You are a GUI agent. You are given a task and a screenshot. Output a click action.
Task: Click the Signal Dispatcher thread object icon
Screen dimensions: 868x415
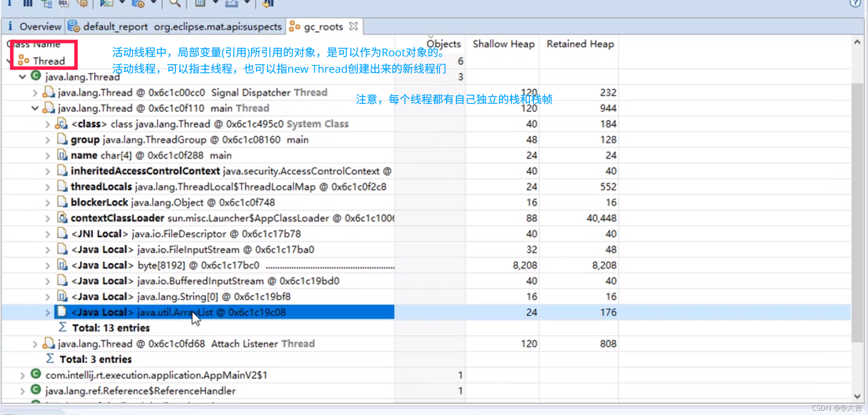click(x=48, y=92)
